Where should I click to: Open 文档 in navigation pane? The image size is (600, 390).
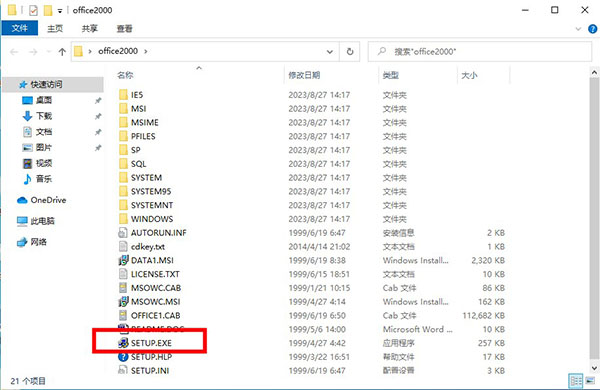(x=44, y=131)
